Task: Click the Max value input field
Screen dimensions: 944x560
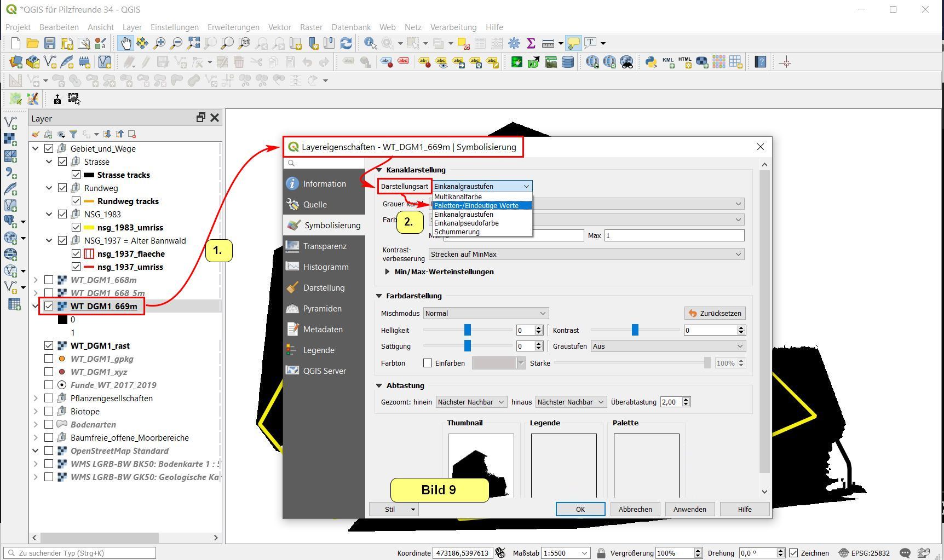Action: pos(674,236)
